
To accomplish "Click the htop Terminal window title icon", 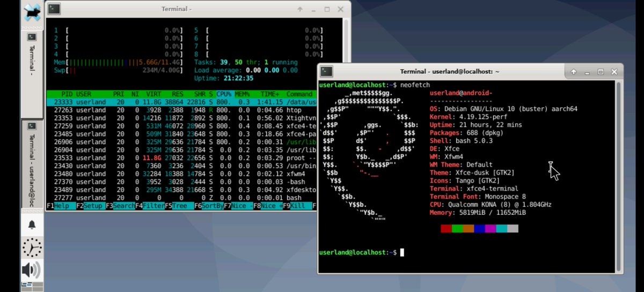I will click(54, 9).
